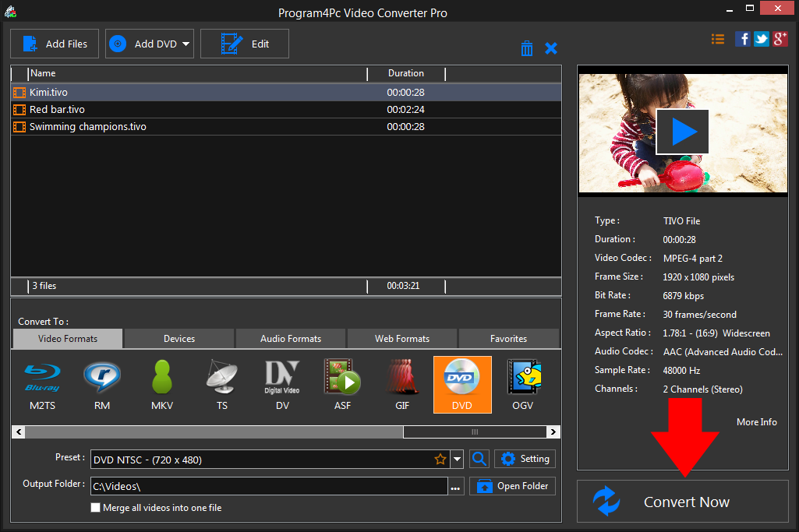The image size is (799, 532).
Task: Select the DVD format icon
Action: tap(462, 385)
